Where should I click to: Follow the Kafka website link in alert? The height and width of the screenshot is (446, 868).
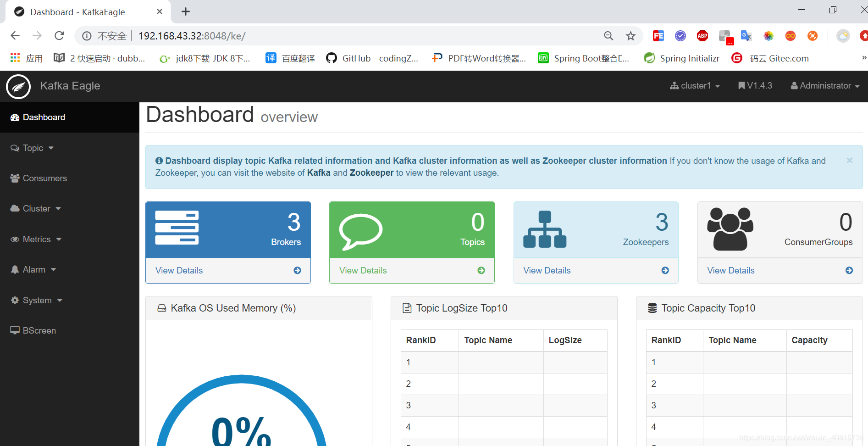319,173
